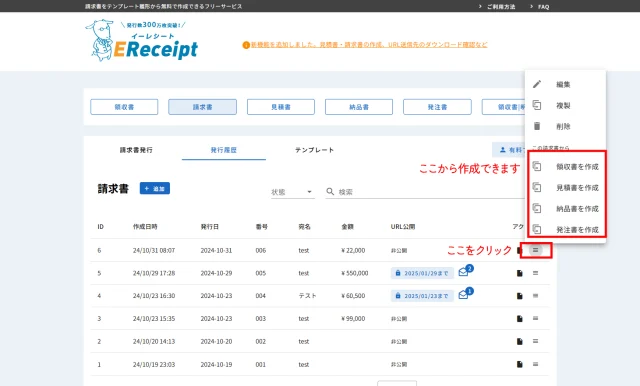Image resolution: width=640 pixels, height=386 pixels.
Task: Click the ¥99,000 amount cell
Action: 353,319
